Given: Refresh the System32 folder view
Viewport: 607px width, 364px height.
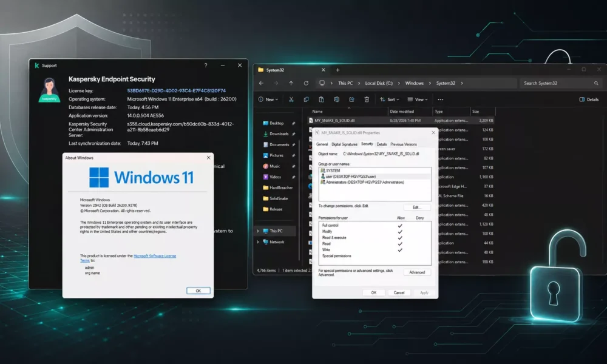Looking at the screenshot, I should (306, 83).
